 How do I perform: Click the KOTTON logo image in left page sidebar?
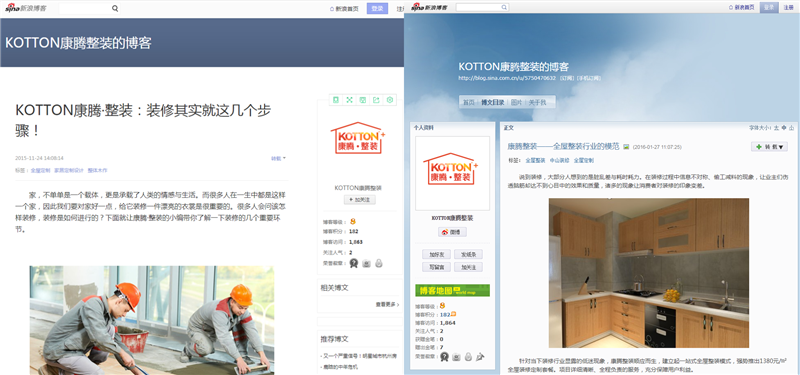point(358,138)
